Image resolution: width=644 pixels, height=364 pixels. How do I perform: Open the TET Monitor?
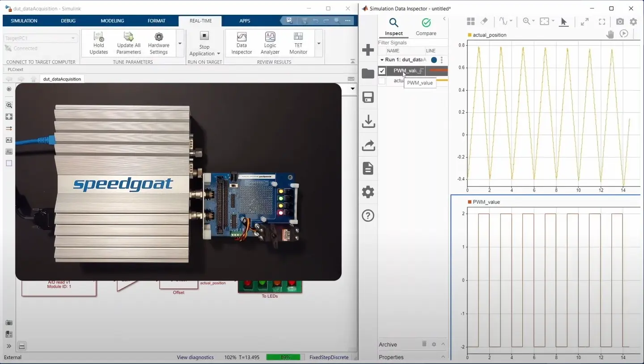coord(298,43)
